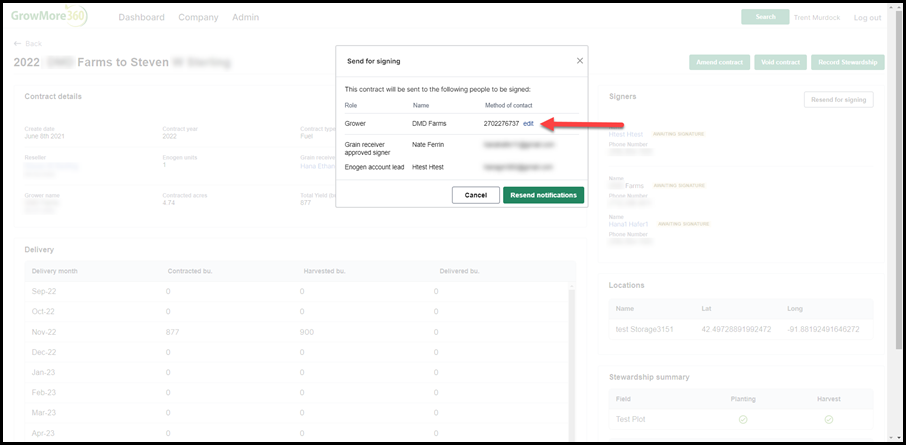Click the Planting checkmark for Test Plot

743,420
